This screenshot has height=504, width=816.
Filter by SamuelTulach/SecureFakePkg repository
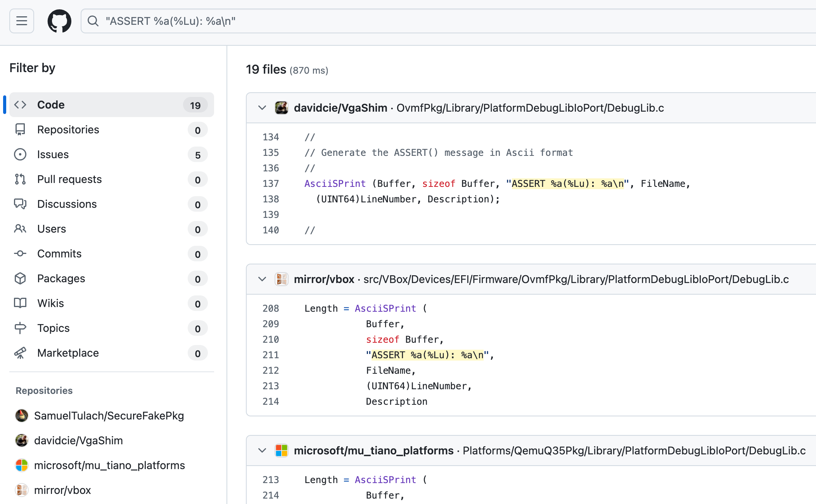[x=109, y=416]
